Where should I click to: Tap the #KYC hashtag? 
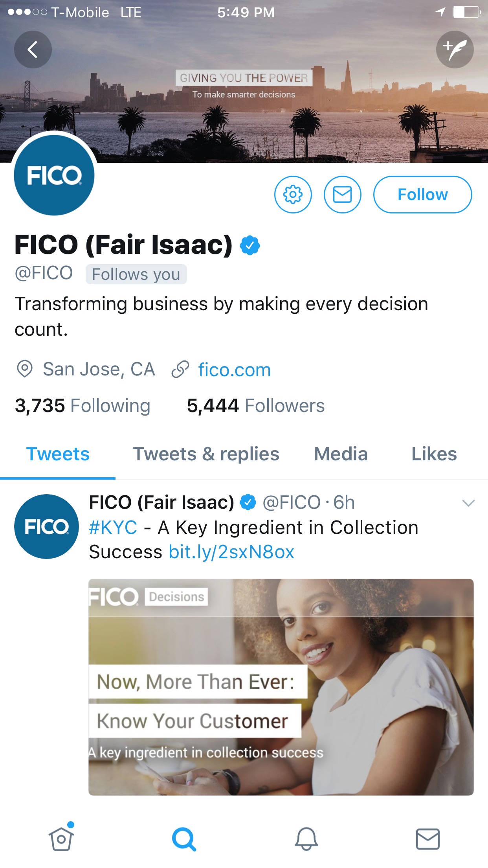click(x=113, y=528)
